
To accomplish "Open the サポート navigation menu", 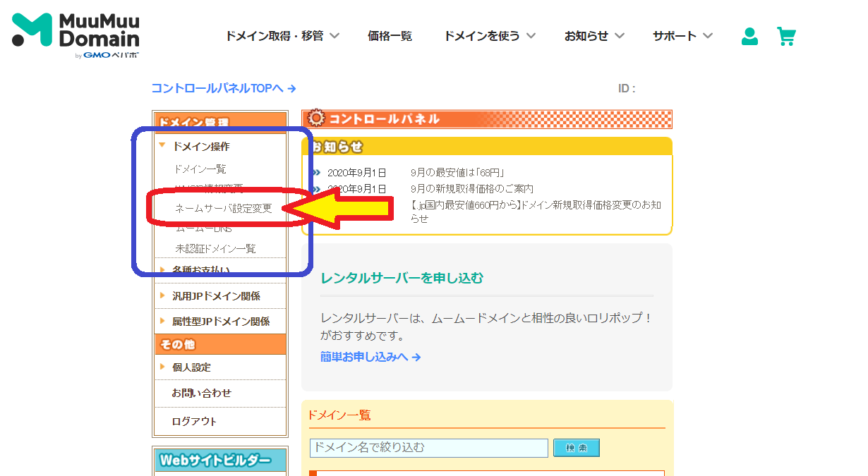I will tap(682, 36).
